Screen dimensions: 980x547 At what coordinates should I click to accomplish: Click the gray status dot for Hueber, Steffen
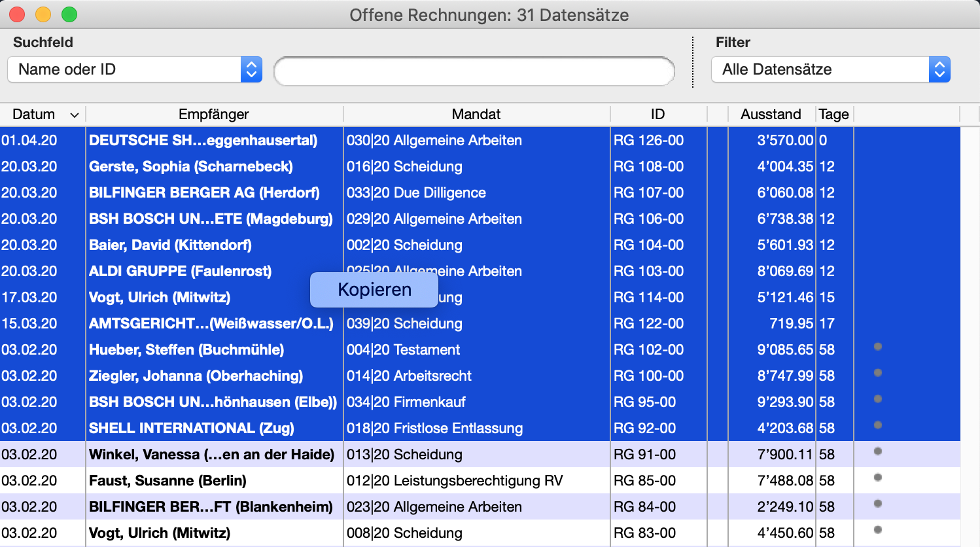tap(878, 347)
